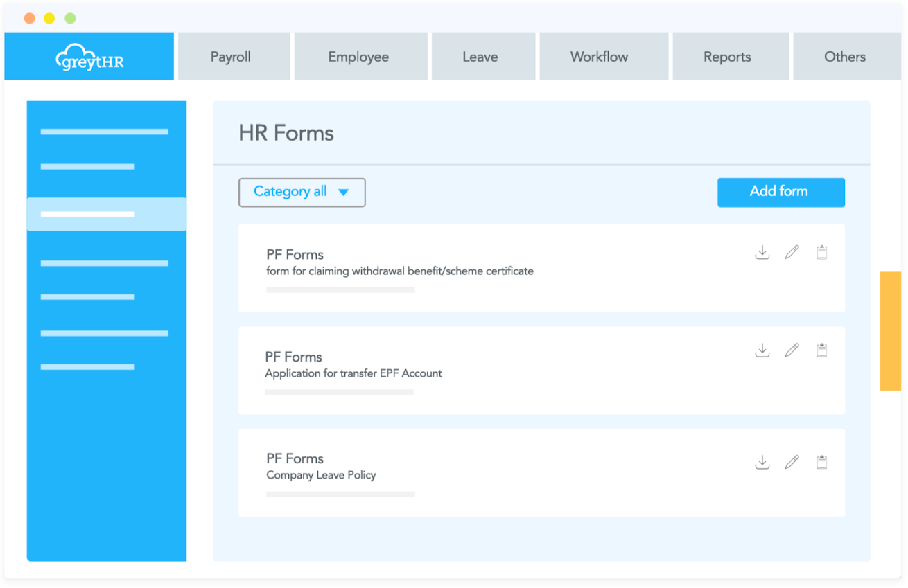
Task: Download the Company Leave Policy form
Action: coord(762,461)
